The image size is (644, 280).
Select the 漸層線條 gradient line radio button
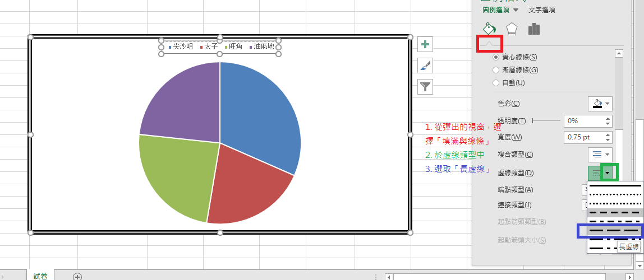(496, 69)
